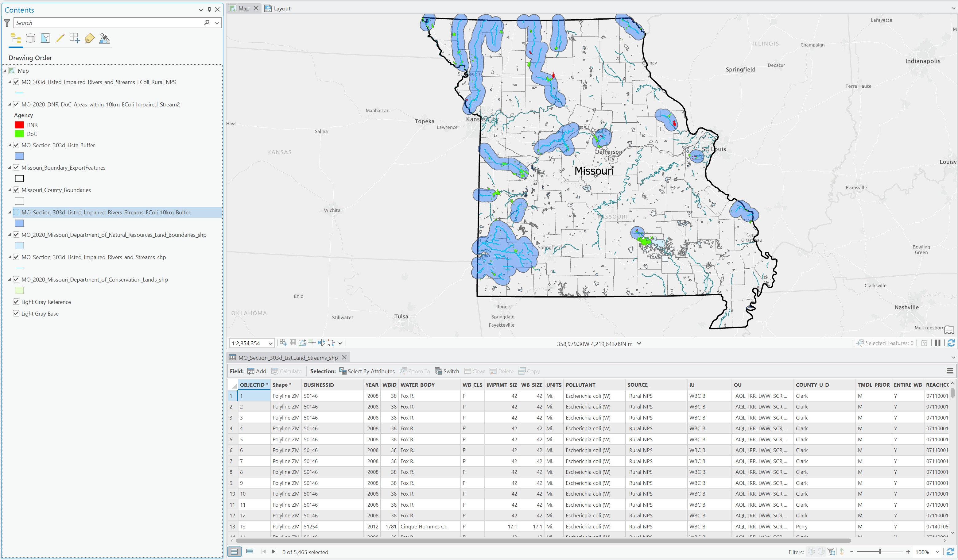This screenshot has width=958, height=560.
Task: Open the coordinate display units dropdown
Action: (639, 343)
